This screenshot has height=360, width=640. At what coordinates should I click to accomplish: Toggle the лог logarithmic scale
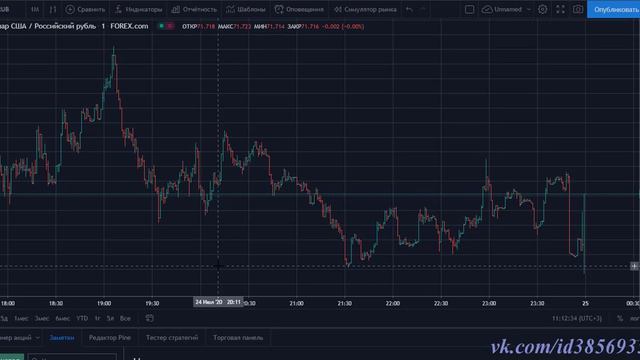coord(635,318)
